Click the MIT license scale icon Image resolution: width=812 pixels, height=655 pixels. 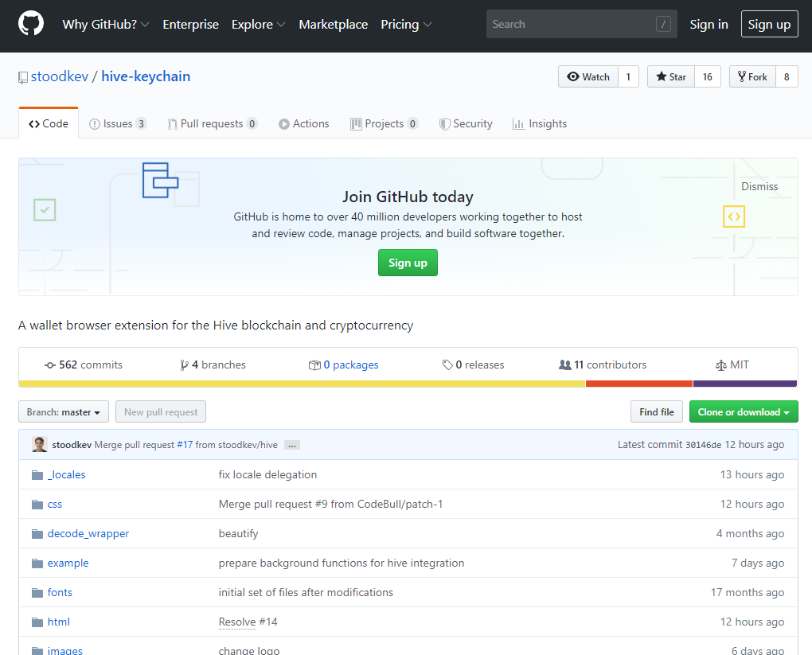721,365
